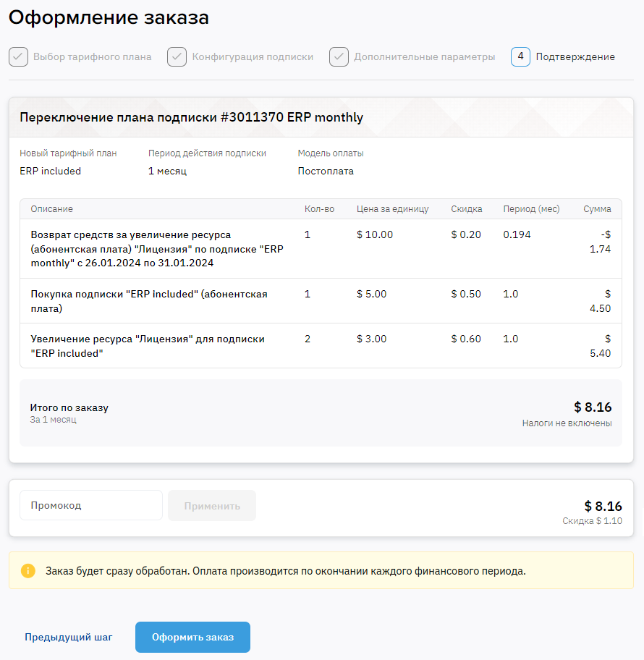Click the -$ 1.74 refund sum
This screenshot has width=644, height=660.
(x=601, y=242)
